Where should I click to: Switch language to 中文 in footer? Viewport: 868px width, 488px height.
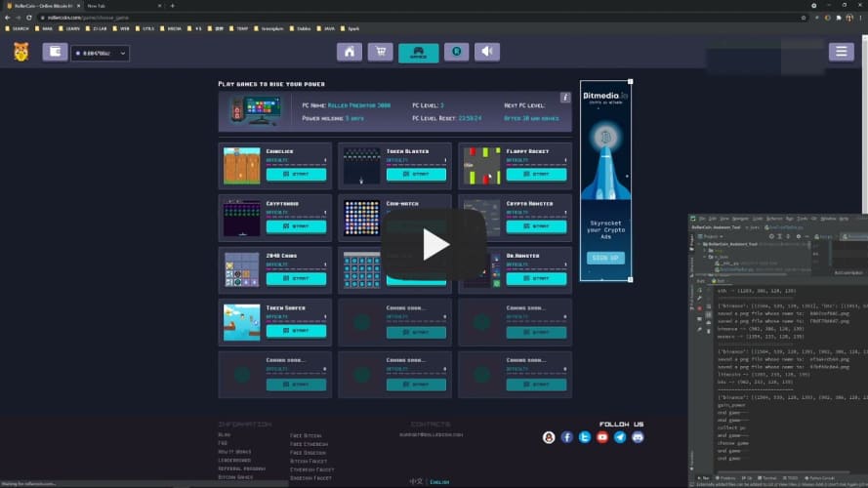pos(416,482)
